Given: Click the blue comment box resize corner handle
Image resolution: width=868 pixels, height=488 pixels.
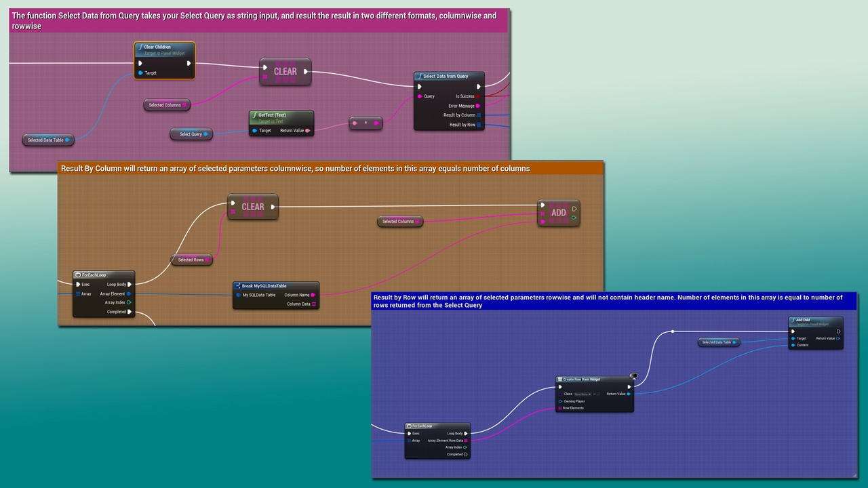Looking at the screenshot, I should [854, 474].
